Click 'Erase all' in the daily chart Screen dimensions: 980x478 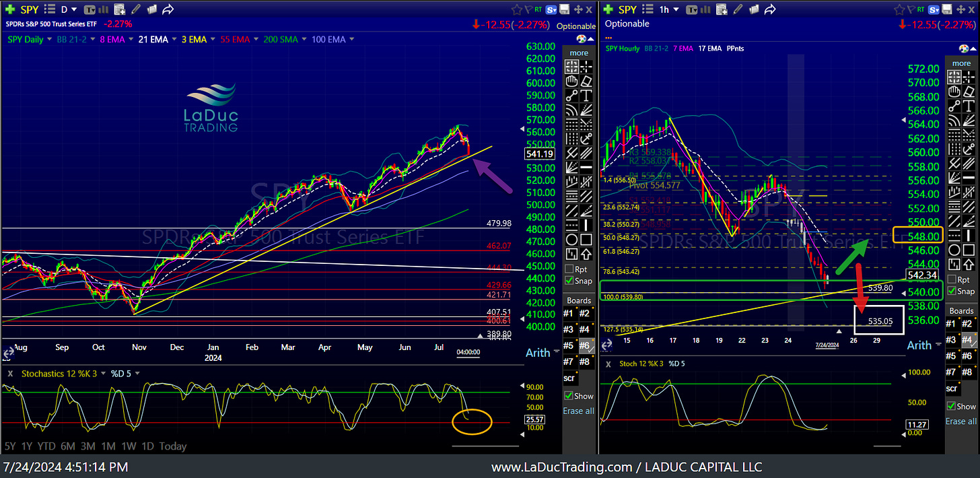[x=579, y=411]
